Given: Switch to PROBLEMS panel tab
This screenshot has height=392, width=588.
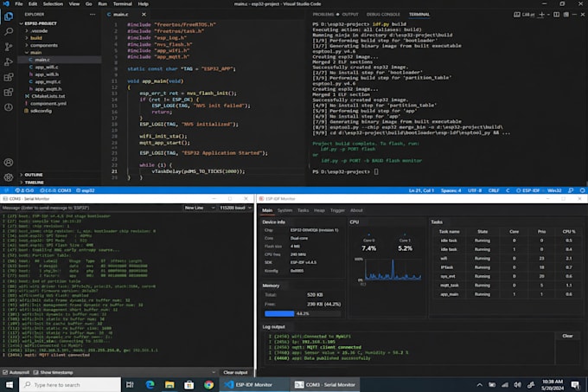Looking at the screenshot, I should coord(323,14).
